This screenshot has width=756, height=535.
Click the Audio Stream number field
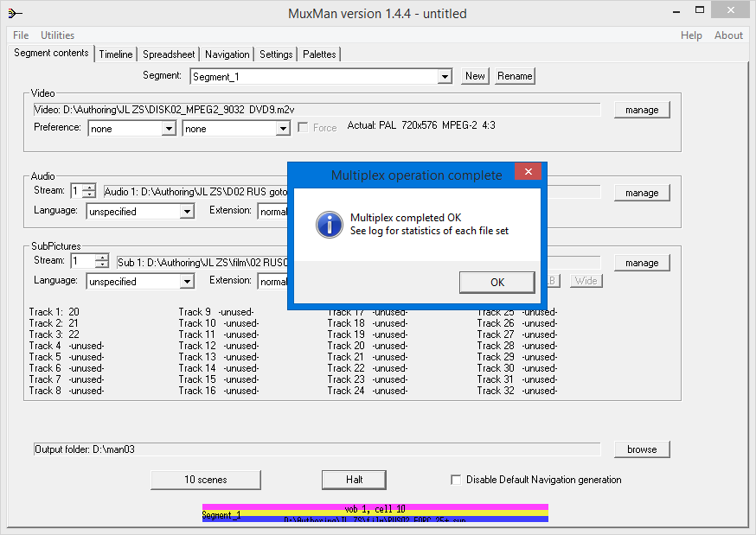click(77, 191)
